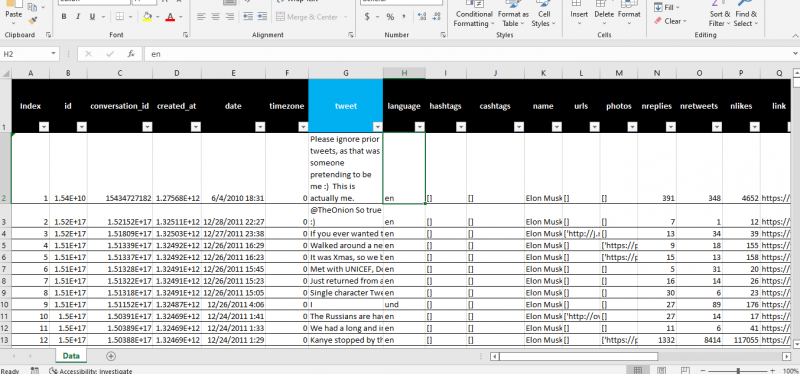Click the red Font Color icon
This screenshot has width=800, height=374.
[170, 17]
